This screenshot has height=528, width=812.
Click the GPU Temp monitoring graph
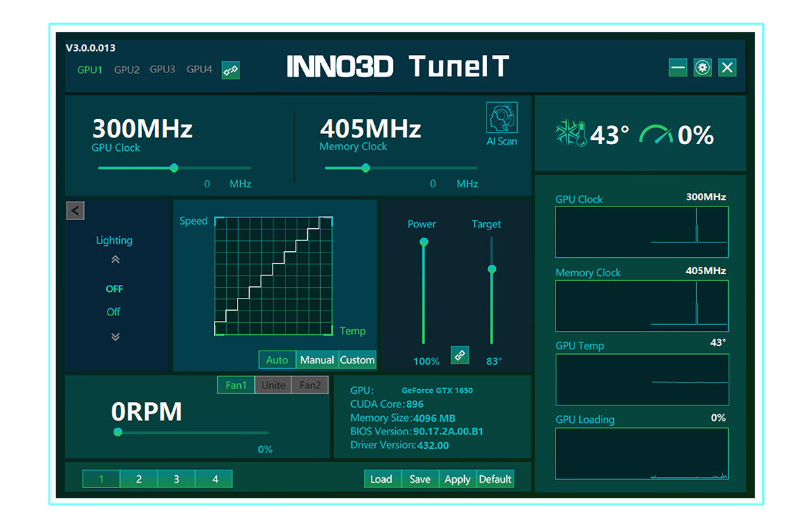point(641,379)
